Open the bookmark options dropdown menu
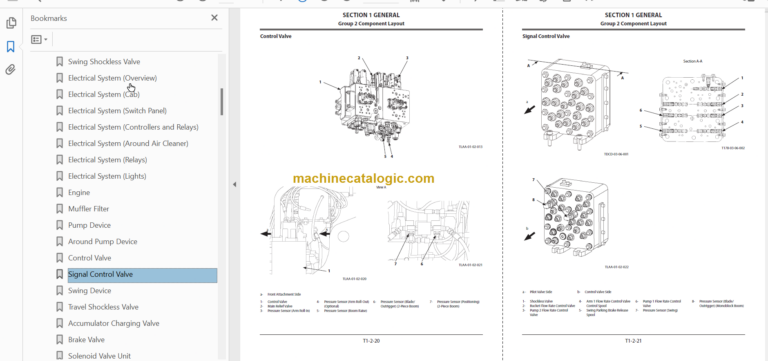The width and height of the screenshot is (768, 361). 39,39
